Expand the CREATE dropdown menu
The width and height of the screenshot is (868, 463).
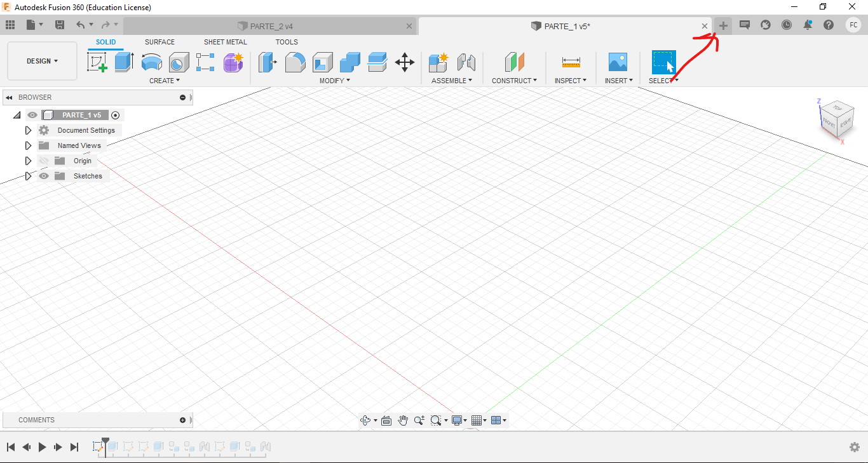(x=165, y=81)
